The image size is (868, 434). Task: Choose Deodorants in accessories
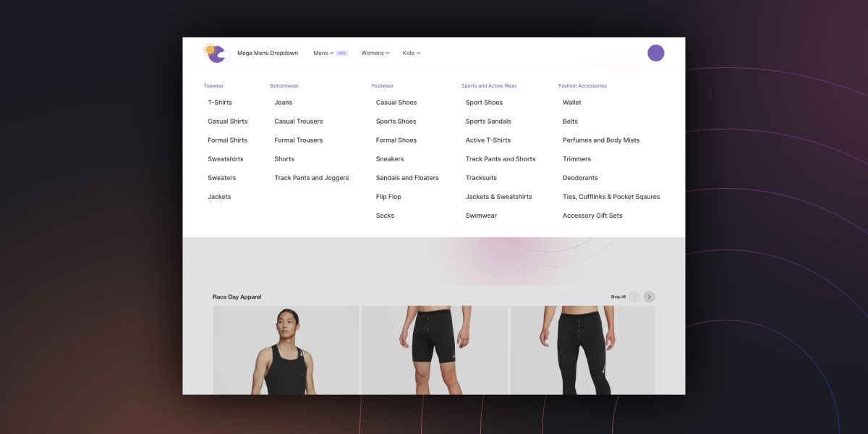(580, 178)
